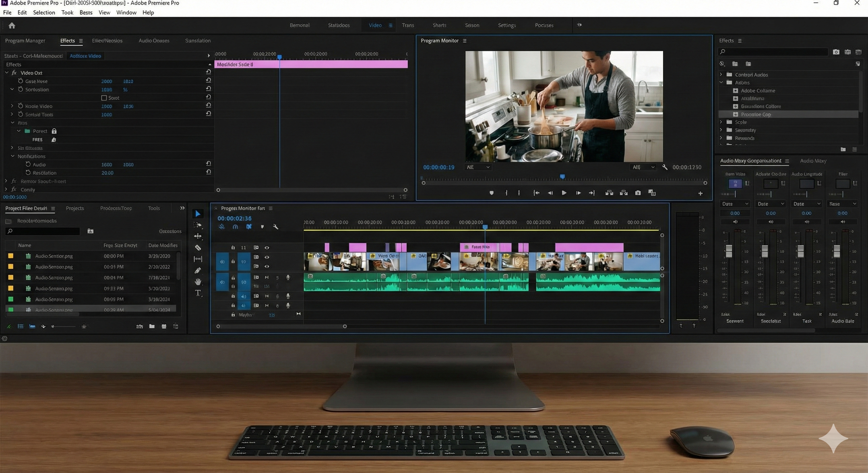Viewport: 868px width, 473px height.
Task: Select the Hand tool
Action: click(198, 281)
